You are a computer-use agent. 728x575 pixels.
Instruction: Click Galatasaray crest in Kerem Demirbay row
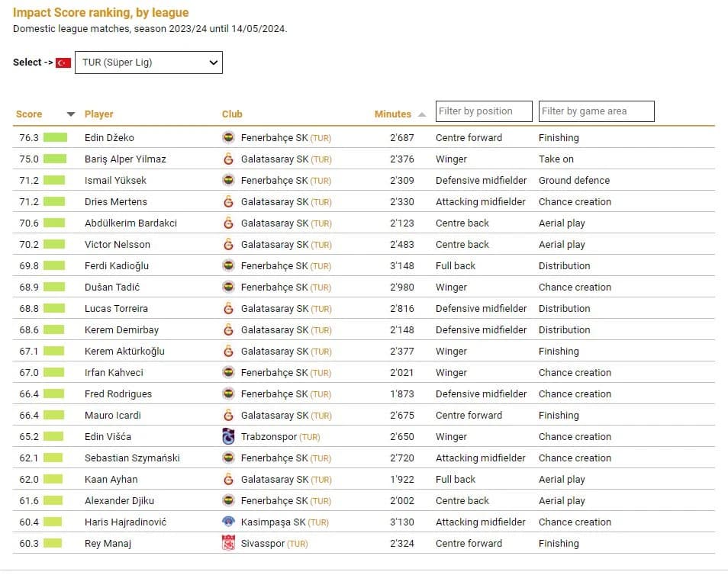(x=228, y=330)
